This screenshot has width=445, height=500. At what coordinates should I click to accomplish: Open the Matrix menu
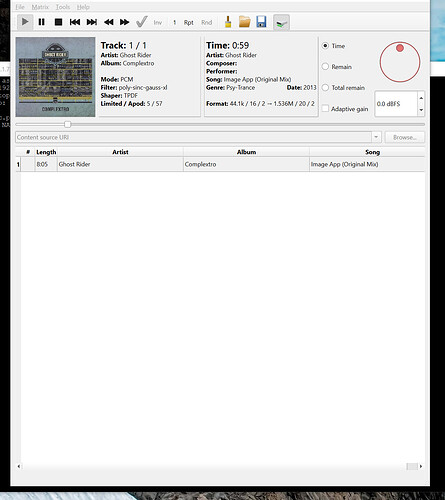[40, 7]
